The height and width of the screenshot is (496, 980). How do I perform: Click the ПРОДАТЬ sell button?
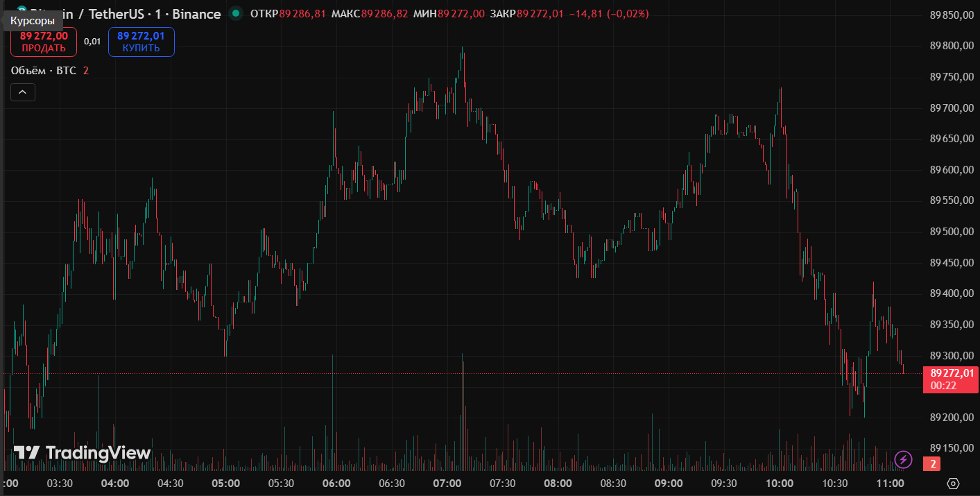coord(44,42)
